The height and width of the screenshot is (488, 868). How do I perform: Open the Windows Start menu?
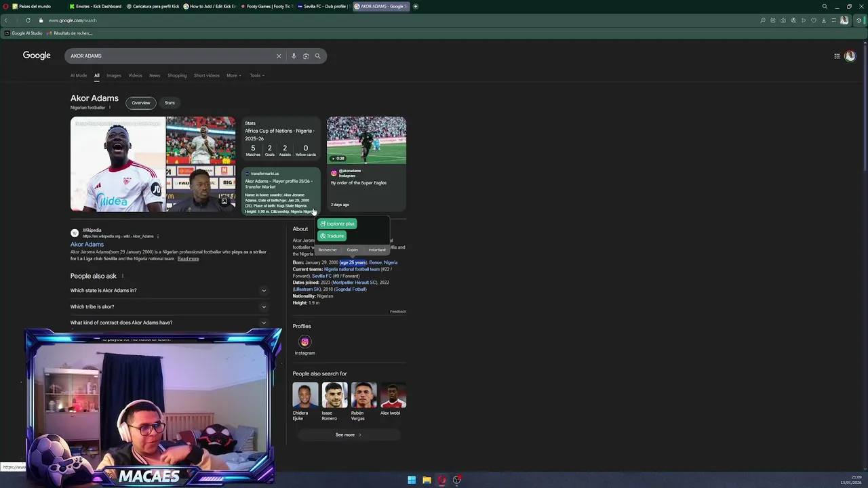coord(412,480)
